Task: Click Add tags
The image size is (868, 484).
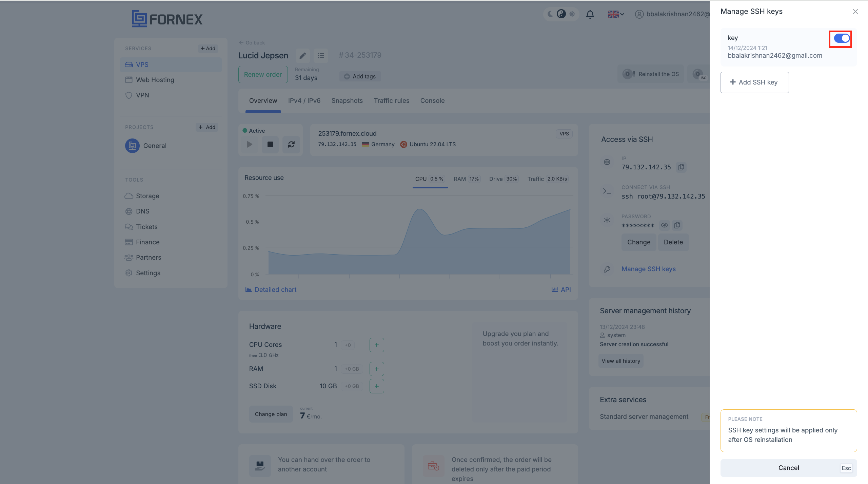Action: pyautogui.click(x=360, y=76)
